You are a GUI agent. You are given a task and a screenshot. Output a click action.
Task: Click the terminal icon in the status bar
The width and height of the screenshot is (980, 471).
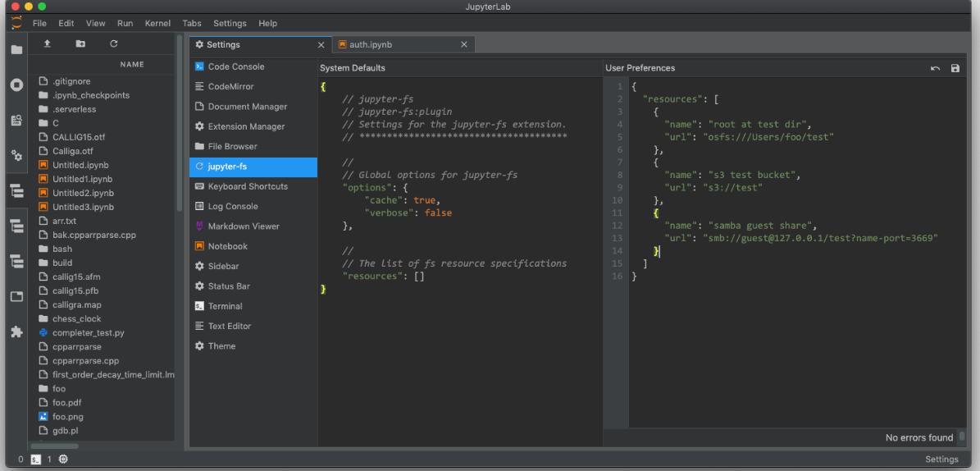36,460
